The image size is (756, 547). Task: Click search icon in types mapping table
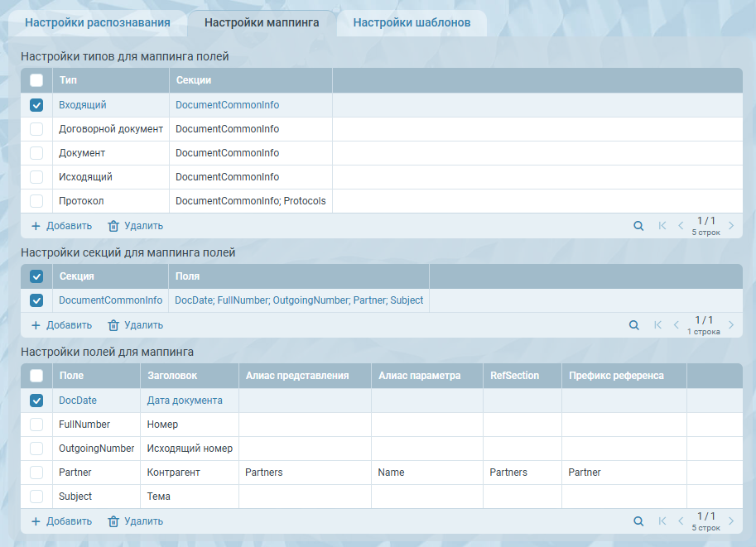638,226
